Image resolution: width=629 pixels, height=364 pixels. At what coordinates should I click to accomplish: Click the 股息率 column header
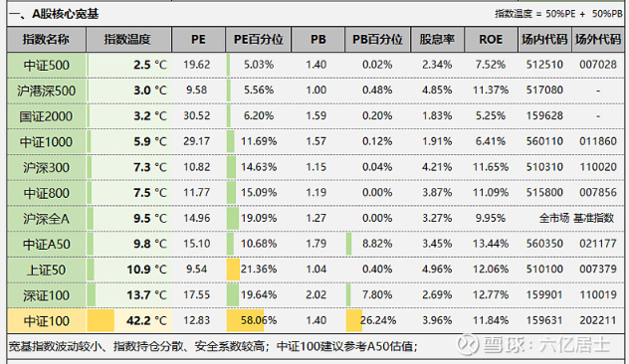(x=437, y=40)
